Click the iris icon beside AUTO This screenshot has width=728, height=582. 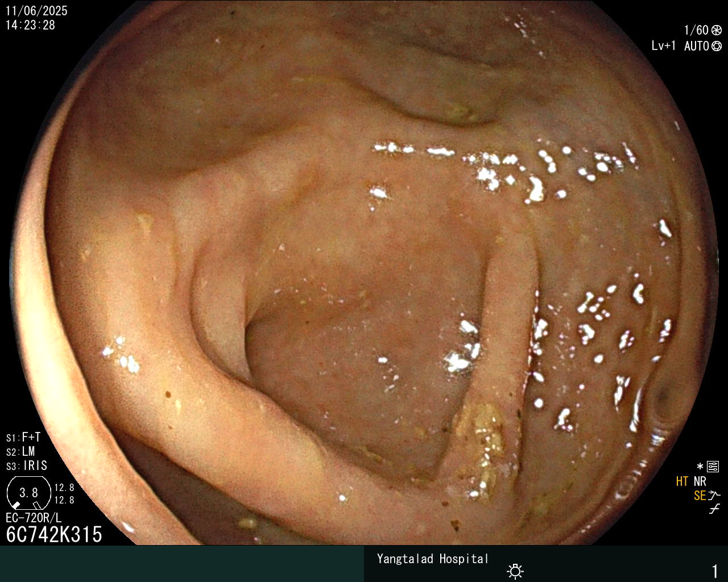pos(717,47)
